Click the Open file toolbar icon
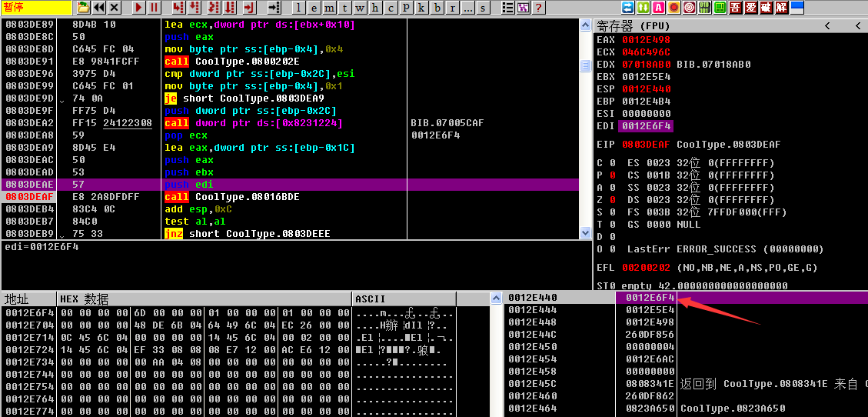The image size is (868, 417). click(84, 8)
